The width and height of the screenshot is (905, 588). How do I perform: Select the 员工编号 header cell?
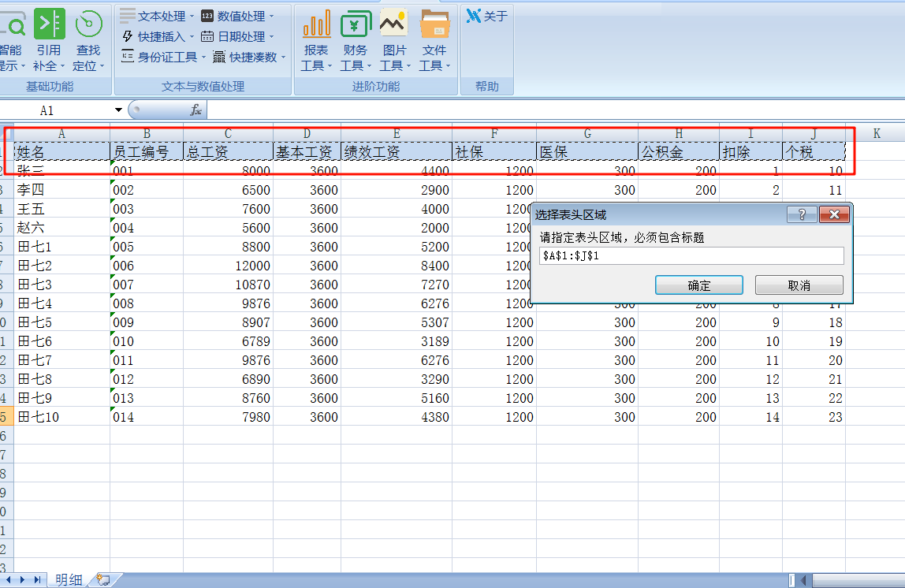[x=147, y=152]
